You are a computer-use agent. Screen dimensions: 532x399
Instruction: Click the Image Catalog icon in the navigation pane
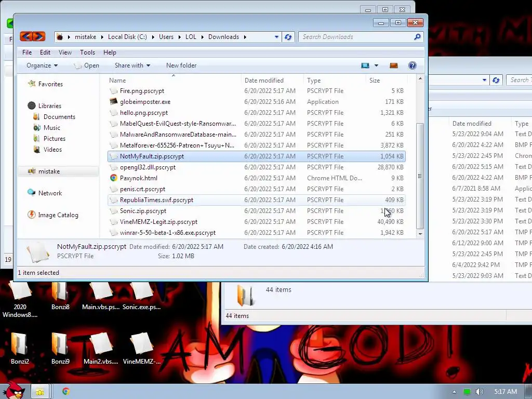pyautogui.click(x=32, y=215)
